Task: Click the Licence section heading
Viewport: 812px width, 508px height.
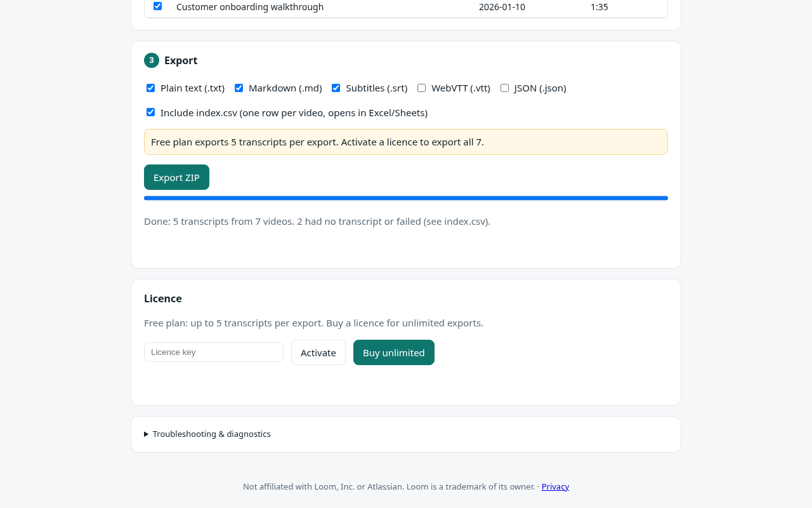Action: [x=163, y=298]
